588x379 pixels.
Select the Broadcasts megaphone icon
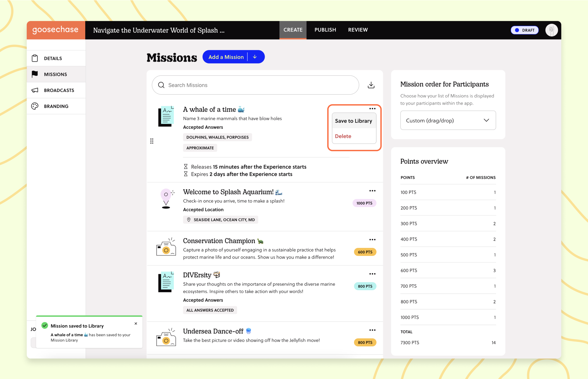click(35, 90)
